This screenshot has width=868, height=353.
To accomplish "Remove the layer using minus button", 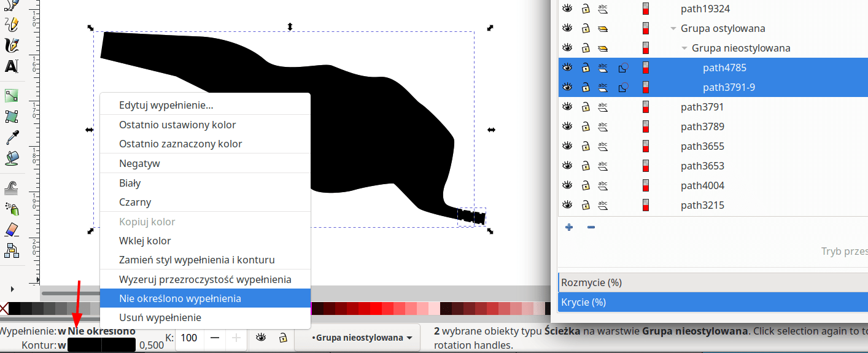I will click(x=591, y=227).
